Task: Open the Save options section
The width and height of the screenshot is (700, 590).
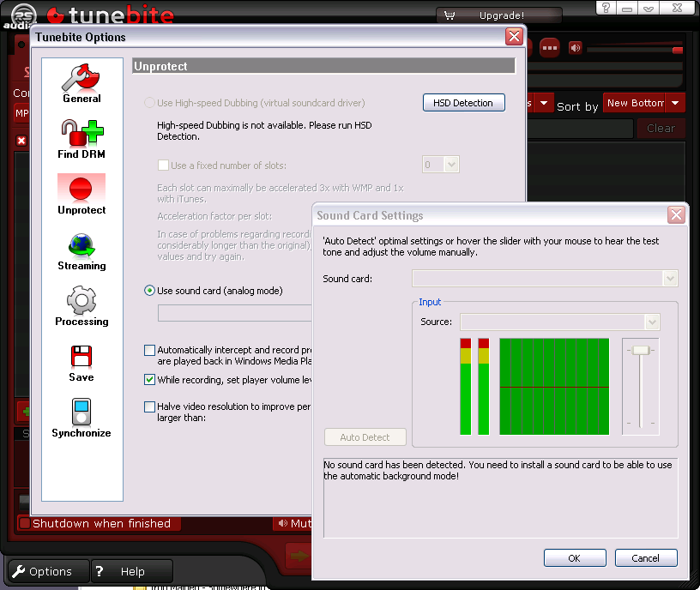Action: click(x=81, y=363)
